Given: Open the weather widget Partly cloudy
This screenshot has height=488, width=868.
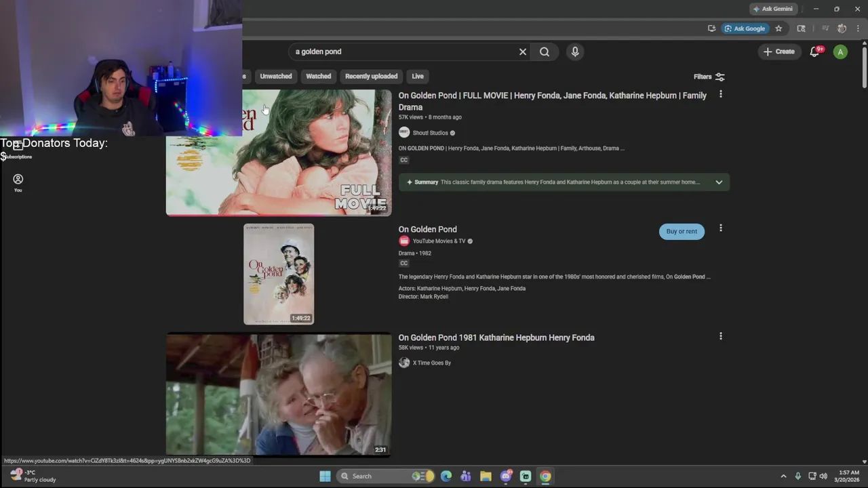Looking at the screenshot, I should 33,476.
